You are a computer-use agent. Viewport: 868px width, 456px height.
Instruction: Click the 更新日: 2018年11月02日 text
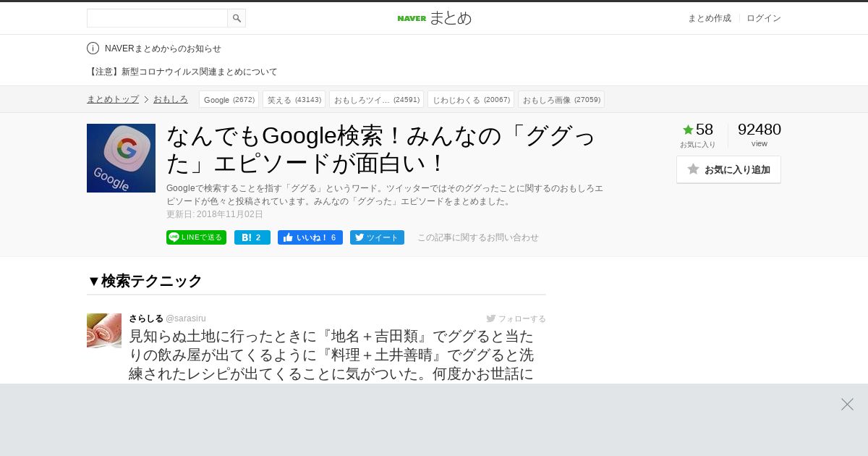[x=215, y=214]
